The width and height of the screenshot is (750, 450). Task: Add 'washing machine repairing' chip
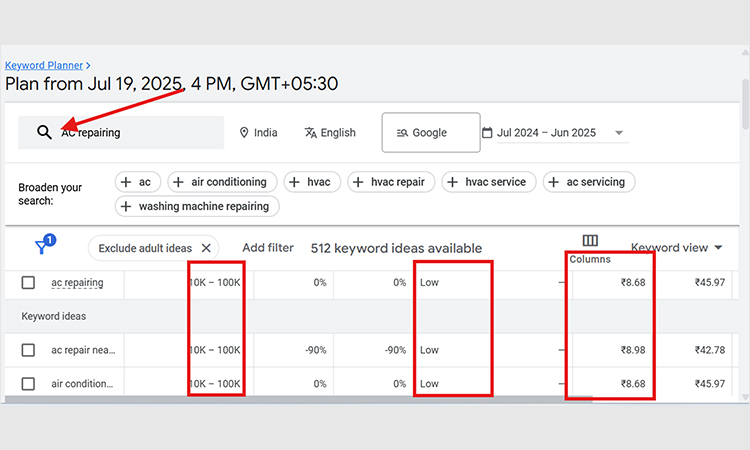(x=197, y=206)
